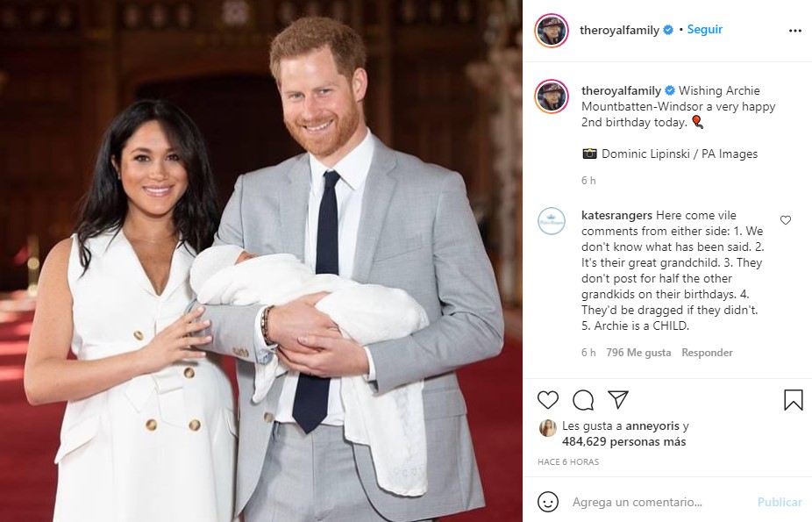This screenshot has width=812, height=522.
Task: Share post using paper plane icon
Action: point(618,399)
